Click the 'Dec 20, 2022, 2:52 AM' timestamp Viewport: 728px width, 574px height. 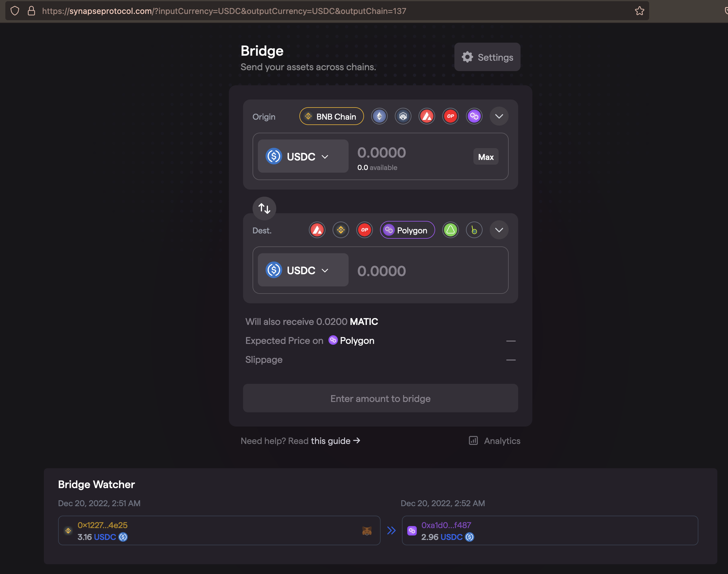[x=443, y=503]
